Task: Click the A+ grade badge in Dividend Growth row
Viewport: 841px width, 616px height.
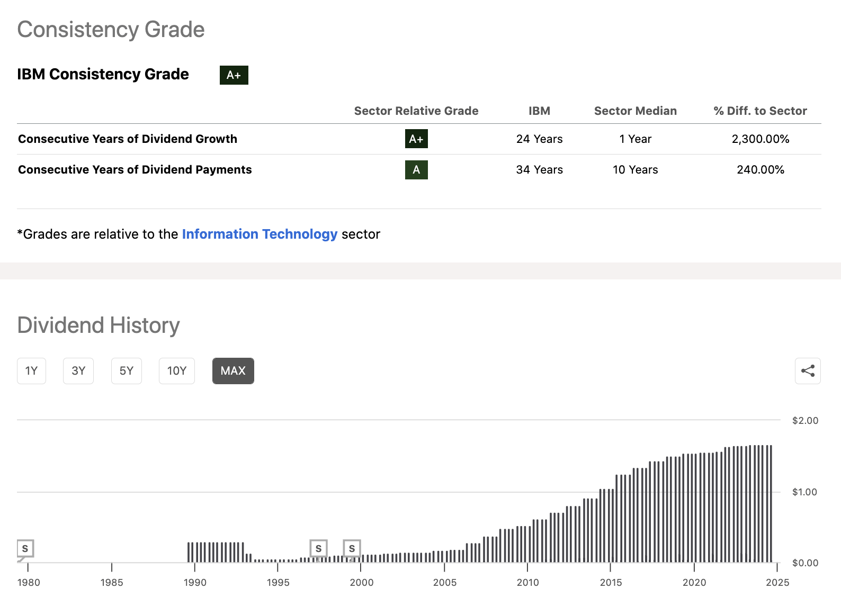Action: tap(416, 139)
